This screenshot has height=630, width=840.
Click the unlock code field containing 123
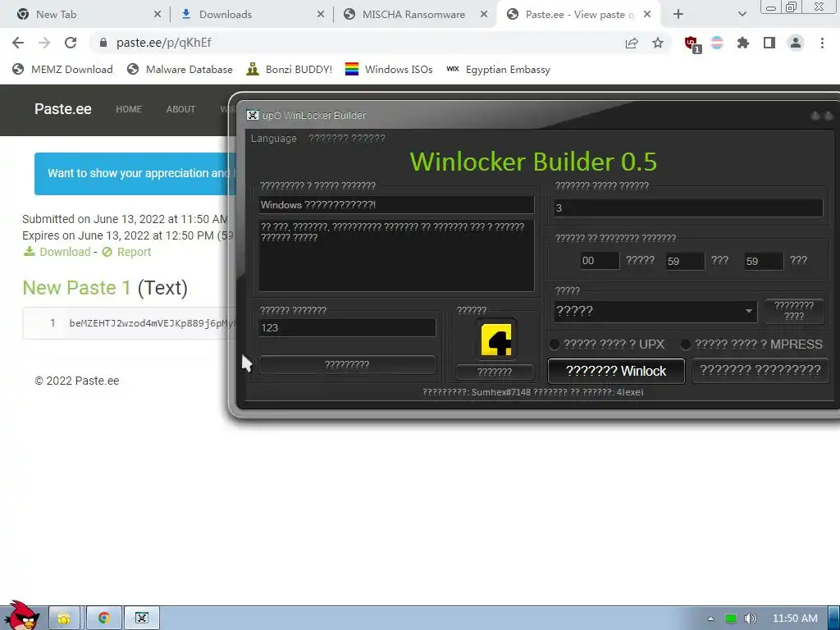pyautogui.click(x=347, y=328)
